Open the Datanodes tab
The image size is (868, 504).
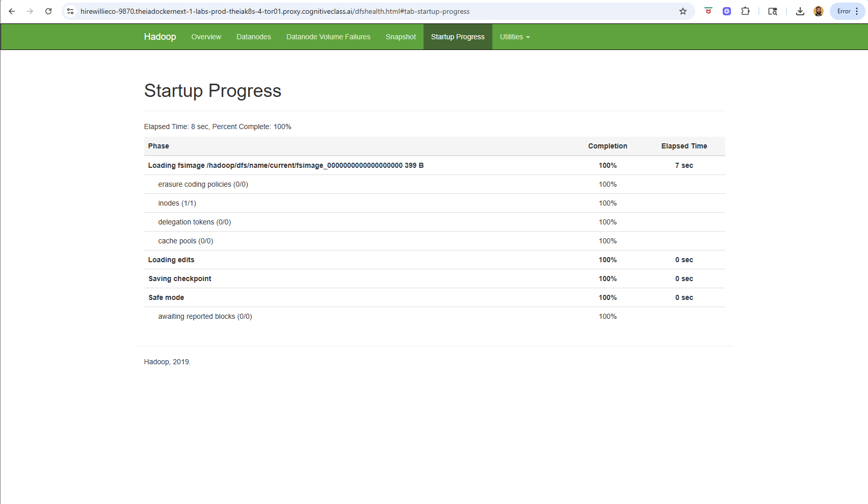[253, 37]
